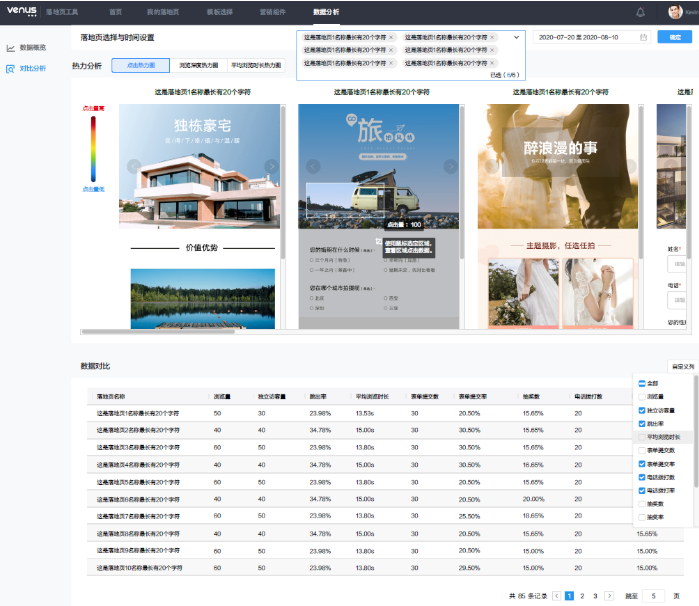
Task: Click the 对比分析 icon in sidebar
Action: coord(11,68)
